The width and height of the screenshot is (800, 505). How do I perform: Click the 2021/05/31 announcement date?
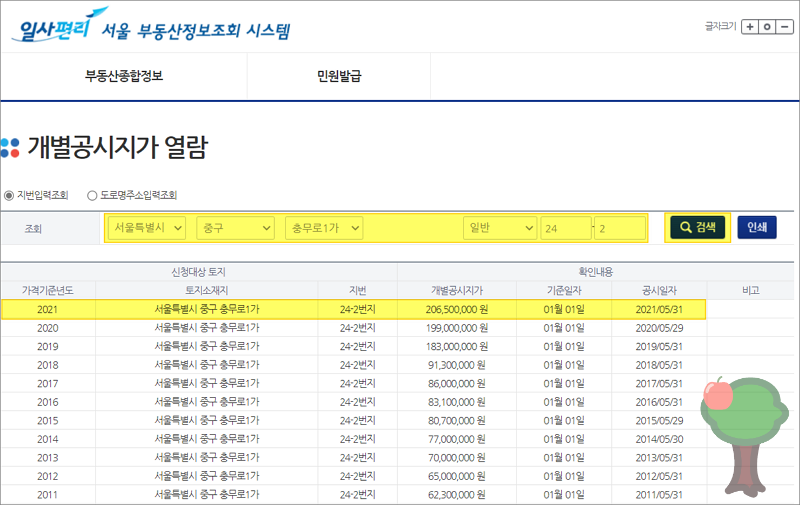coord(659,310)
